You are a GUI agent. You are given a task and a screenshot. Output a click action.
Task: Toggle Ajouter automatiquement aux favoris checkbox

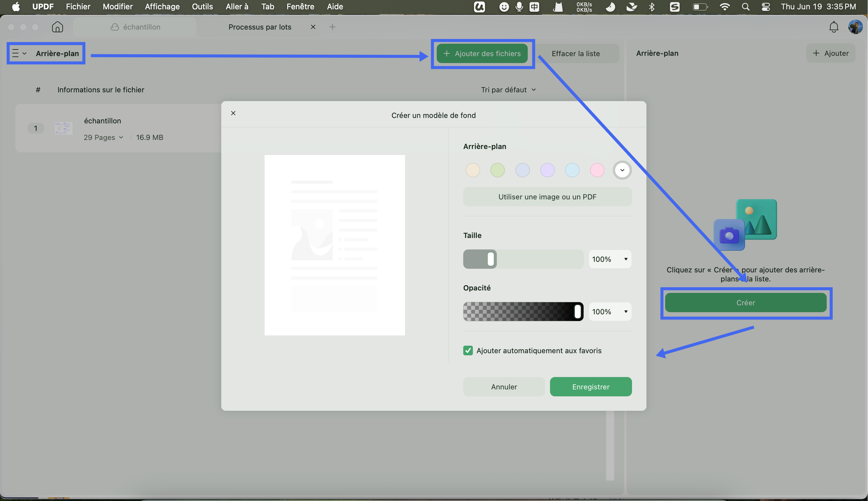click(468, 350)
